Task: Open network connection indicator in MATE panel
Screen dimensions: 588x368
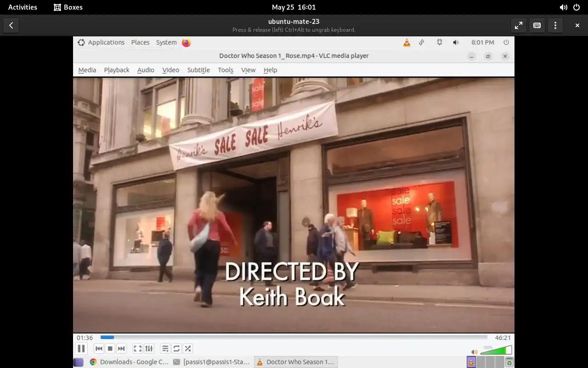Action: click(x=422, y=42)
